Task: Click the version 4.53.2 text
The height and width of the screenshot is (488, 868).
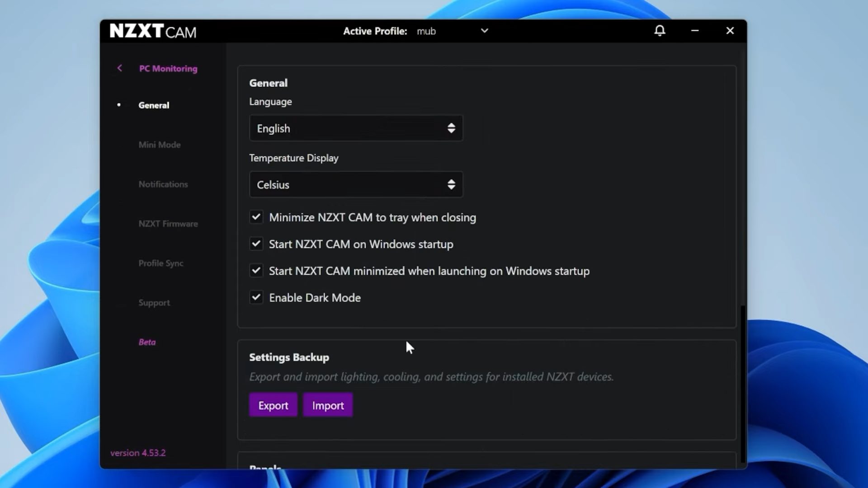Action: [x=138, y=453]
